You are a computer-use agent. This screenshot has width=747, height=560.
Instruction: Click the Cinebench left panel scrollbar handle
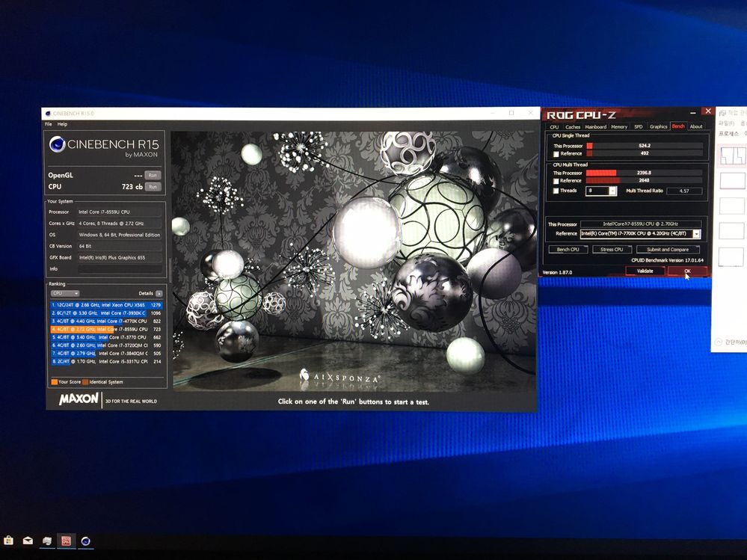click(x=169, y=271)
